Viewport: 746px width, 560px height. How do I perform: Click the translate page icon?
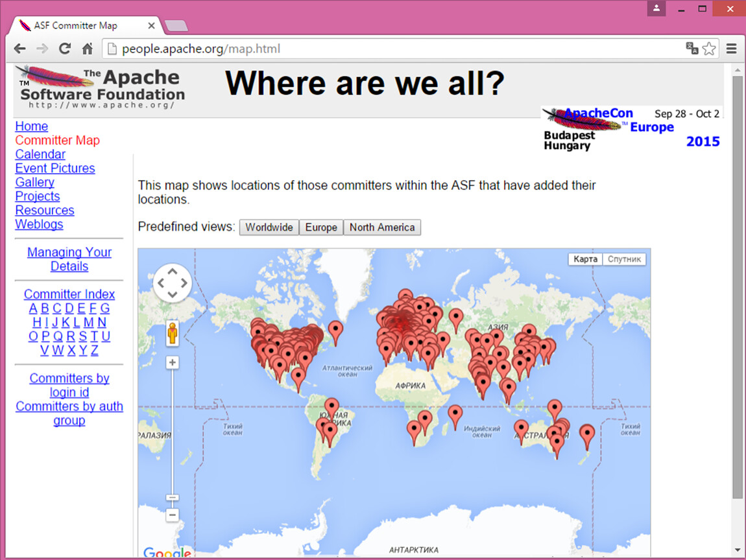(692, 49)
